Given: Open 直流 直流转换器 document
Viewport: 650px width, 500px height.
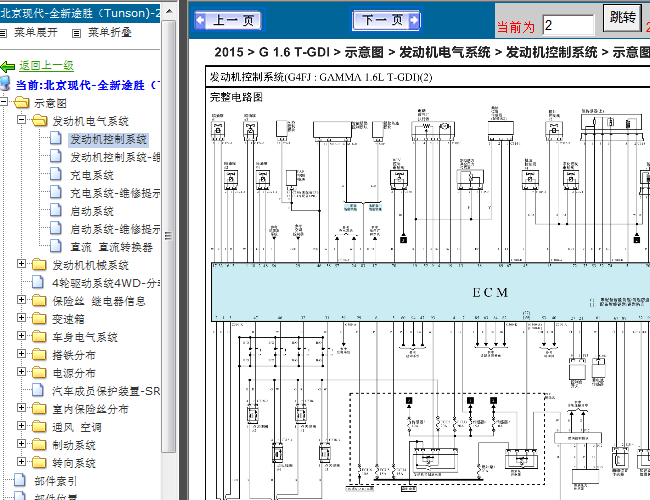Looking at the screenshot, I should (112, 247).
